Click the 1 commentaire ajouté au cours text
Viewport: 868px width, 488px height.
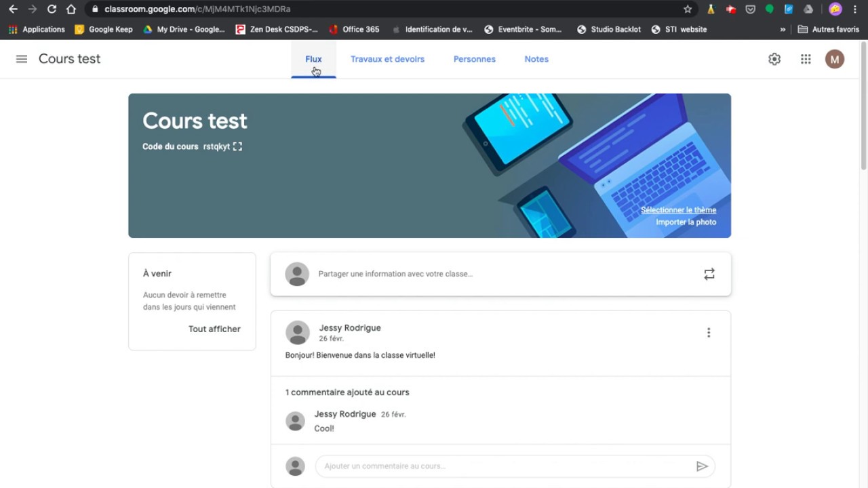347,392
